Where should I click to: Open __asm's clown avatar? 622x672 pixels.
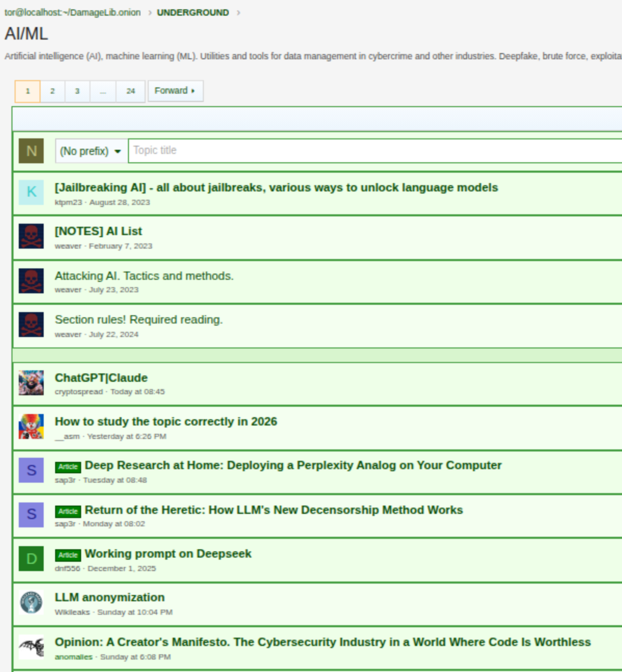pyautogui.click(x=31, y=427)
